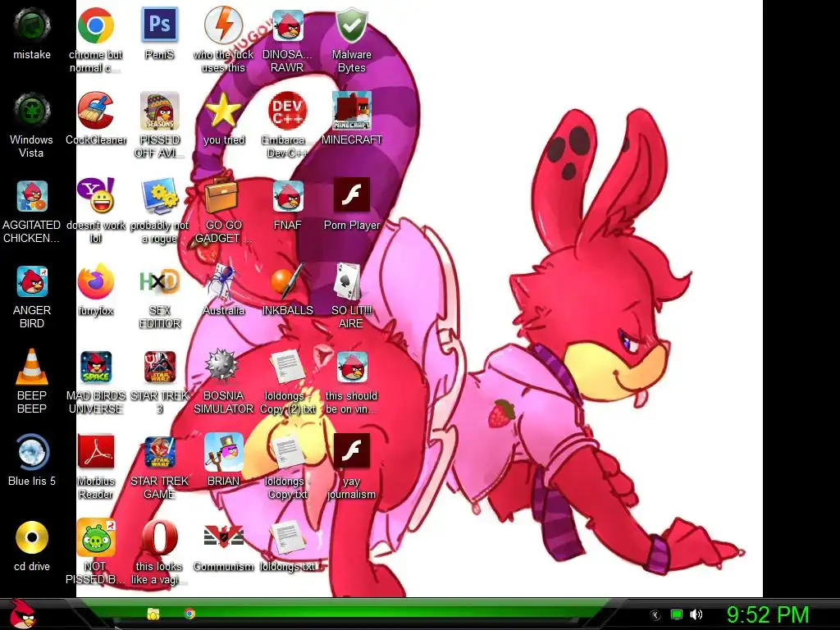This screenshot has height=630, width=840.
Task: Open the folder icon in the taskbar
Action: [153, 614]
